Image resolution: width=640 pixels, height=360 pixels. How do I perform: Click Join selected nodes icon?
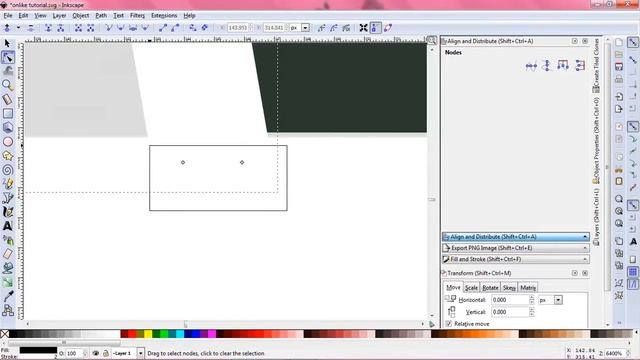click(x=49, y=28)
